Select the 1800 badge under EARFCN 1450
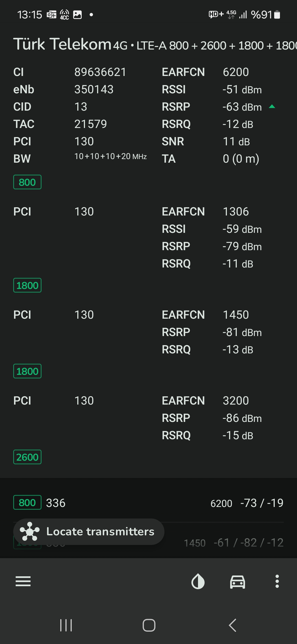This screenshot has height=644, width=297. (27, 371)
